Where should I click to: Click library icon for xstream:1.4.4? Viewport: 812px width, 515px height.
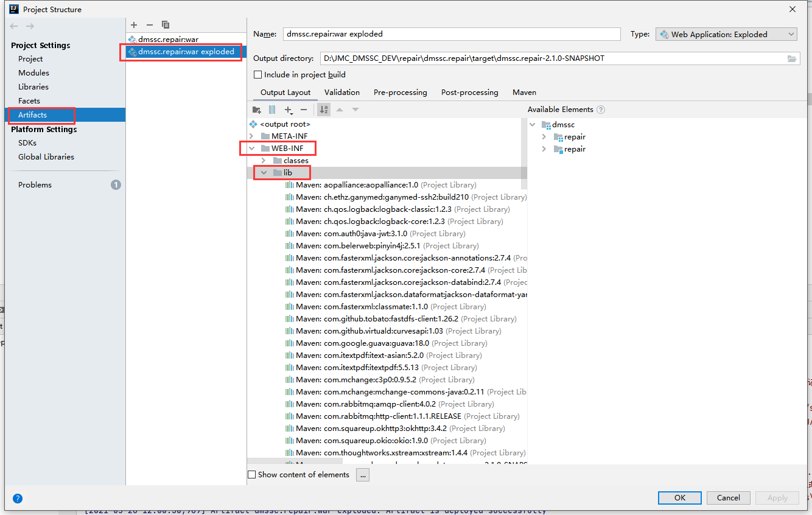tap(290, 453)
